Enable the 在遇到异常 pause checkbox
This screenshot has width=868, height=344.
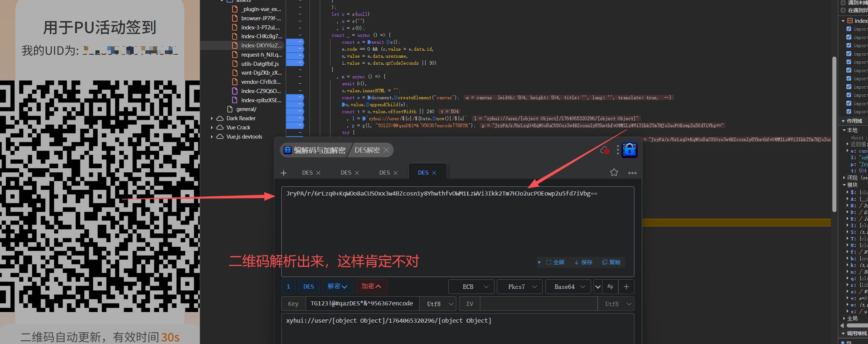843,10
